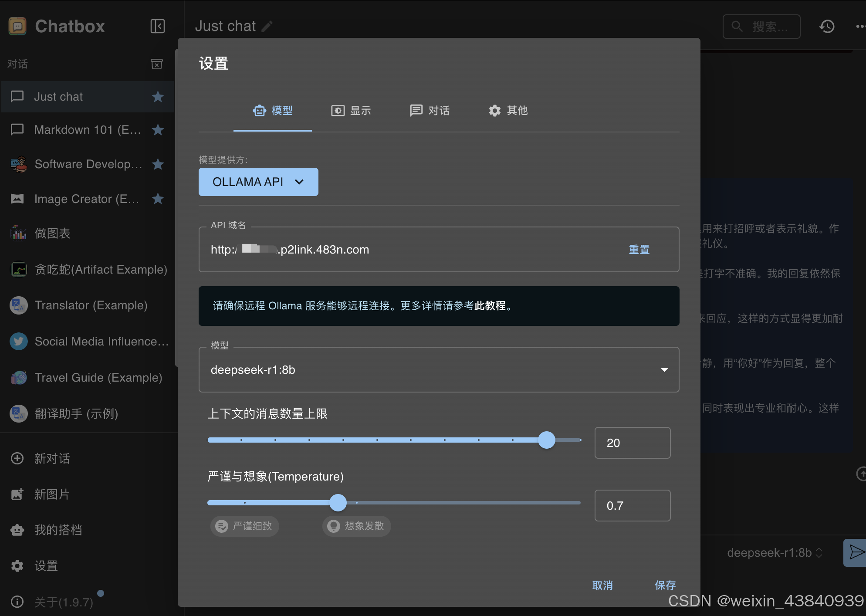This screenshot has width=866, height=616.
Task: Switch to the 其他 settings tab
Action: tap(508, 111)
